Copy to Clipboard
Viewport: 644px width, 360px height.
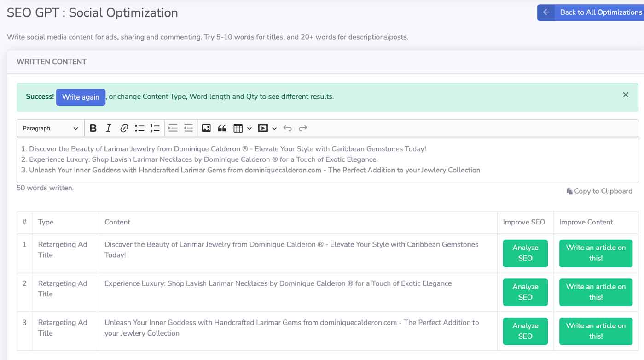point(599,191)
